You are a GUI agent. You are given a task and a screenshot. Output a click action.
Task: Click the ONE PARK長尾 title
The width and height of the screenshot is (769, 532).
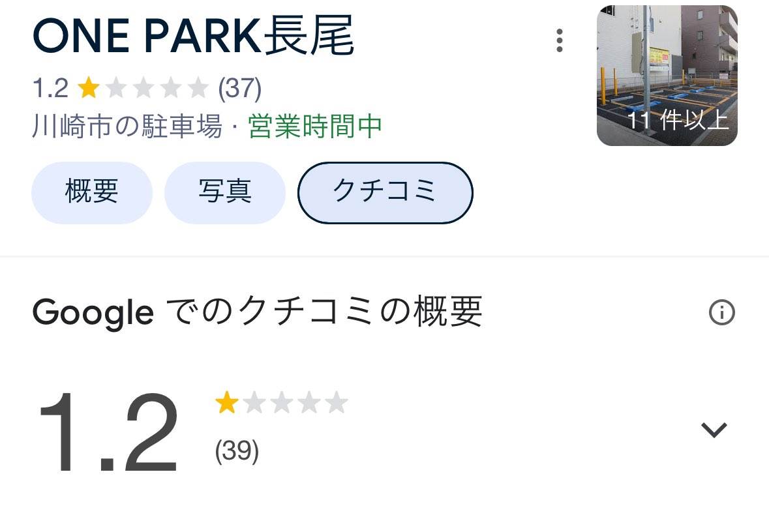point(193,35)
